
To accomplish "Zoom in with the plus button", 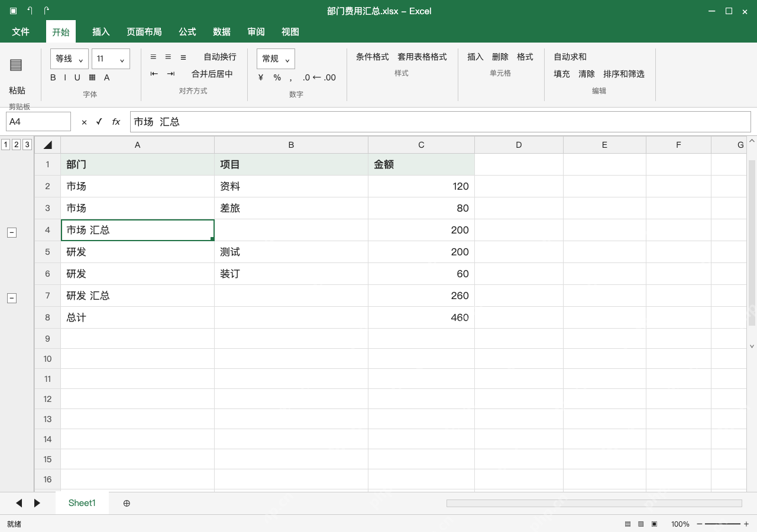I will pyautogui.click(x=746, y=524).
